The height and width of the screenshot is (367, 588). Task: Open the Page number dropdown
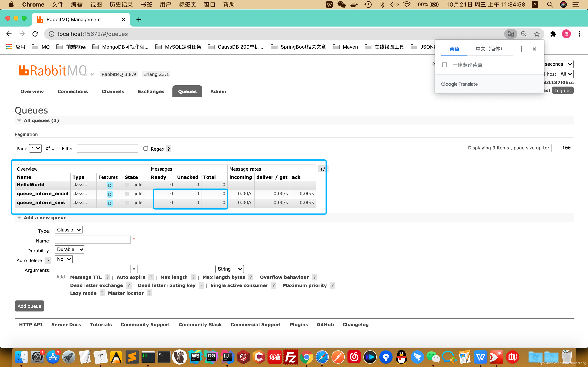(35, 148)
